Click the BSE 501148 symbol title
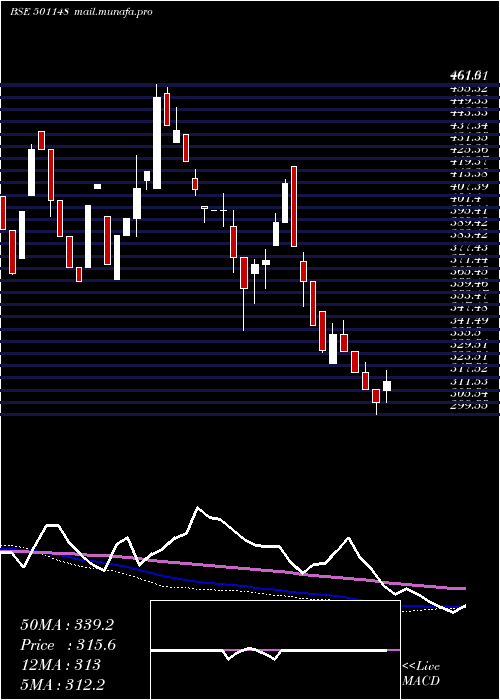500x700 pixels. [39, 12]
